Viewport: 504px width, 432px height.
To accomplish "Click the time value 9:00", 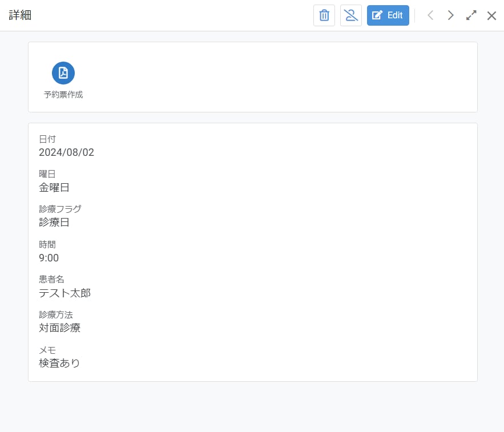I will click(49, 258).
